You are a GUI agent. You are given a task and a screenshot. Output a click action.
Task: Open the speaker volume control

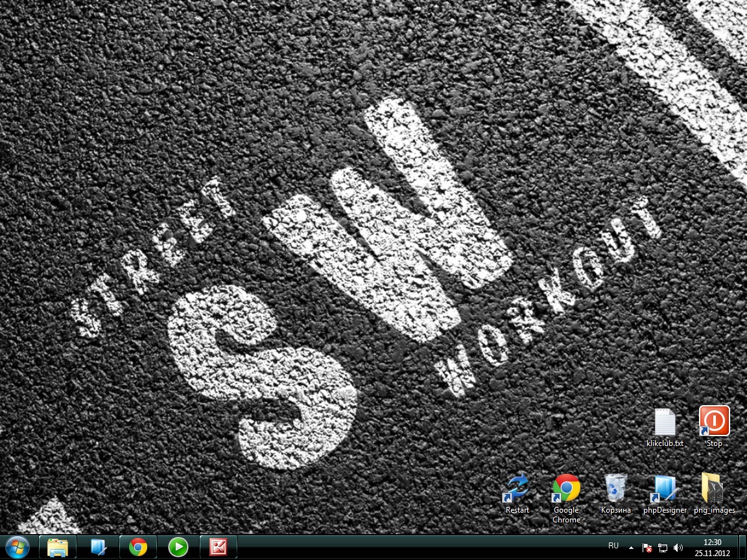678,548
